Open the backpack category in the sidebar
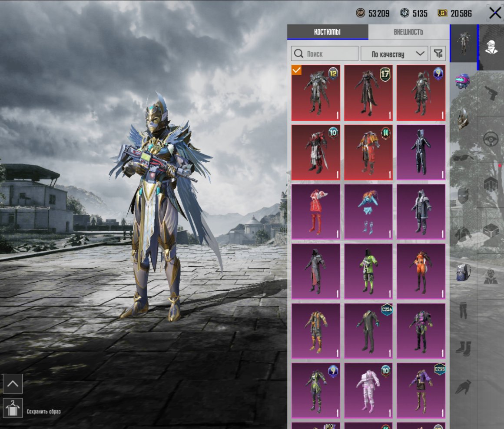Screen dimensions: 504x429 [463, 273]
